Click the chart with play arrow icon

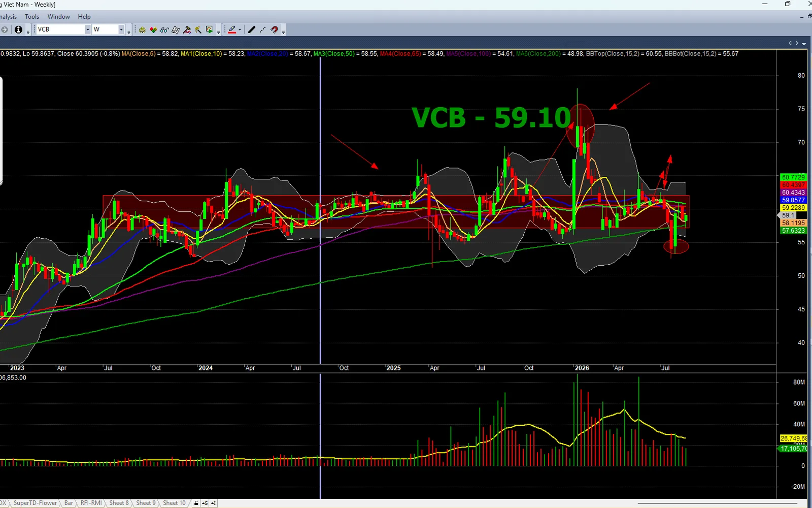click(209, 30)
